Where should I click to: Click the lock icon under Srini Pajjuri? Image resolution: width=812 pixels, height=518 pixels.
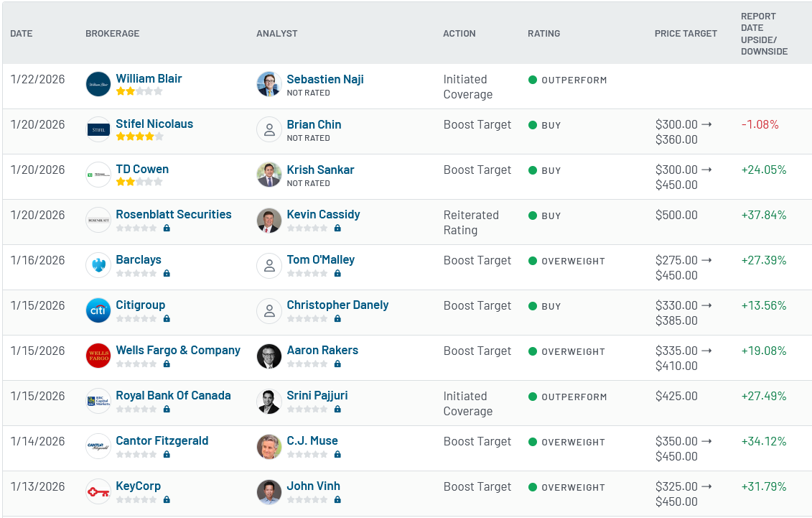click(337, 409)
